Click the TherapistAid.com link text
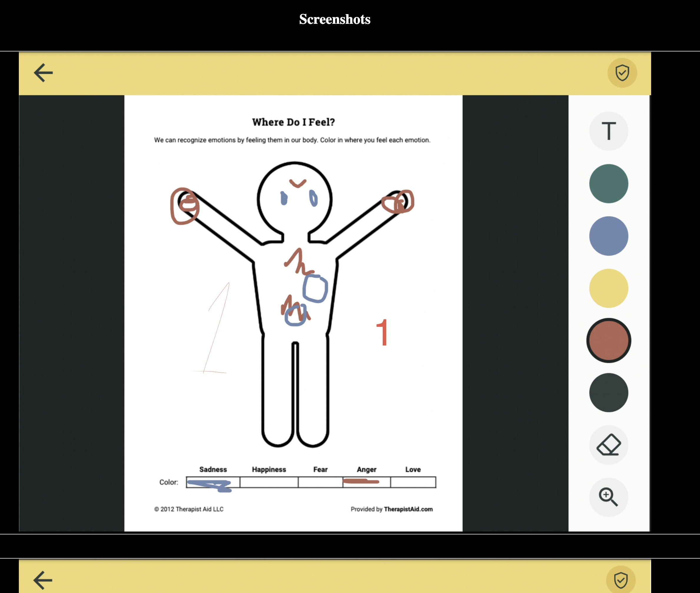700x593 pixels. [408, 509]
